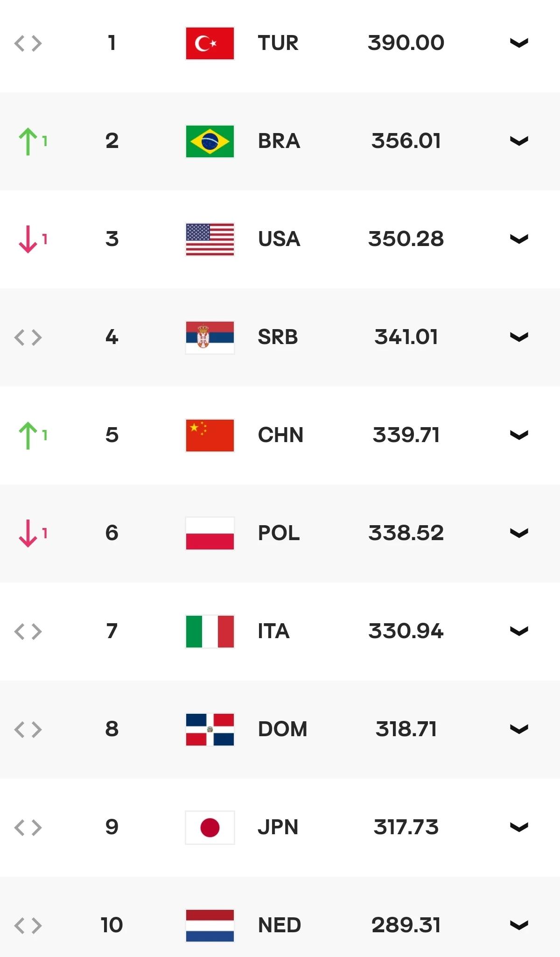The height and width of the screenshot is (957, 560).
Task: Select the USA flag icon
Action: [x=210, y=239]
